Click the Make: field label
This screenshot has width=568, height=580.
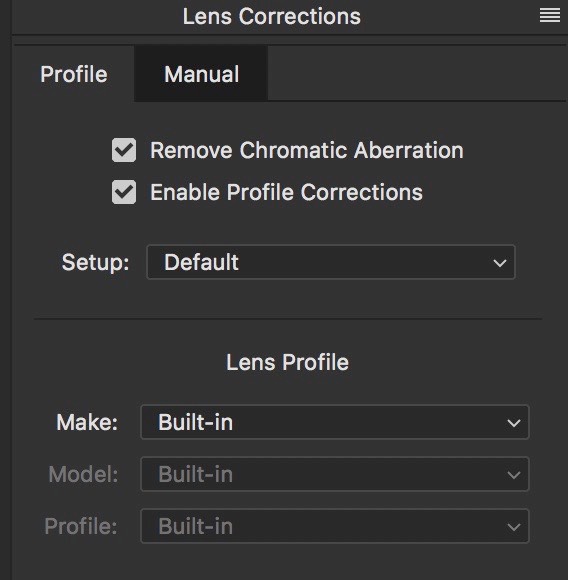click(x=87, y=422)
